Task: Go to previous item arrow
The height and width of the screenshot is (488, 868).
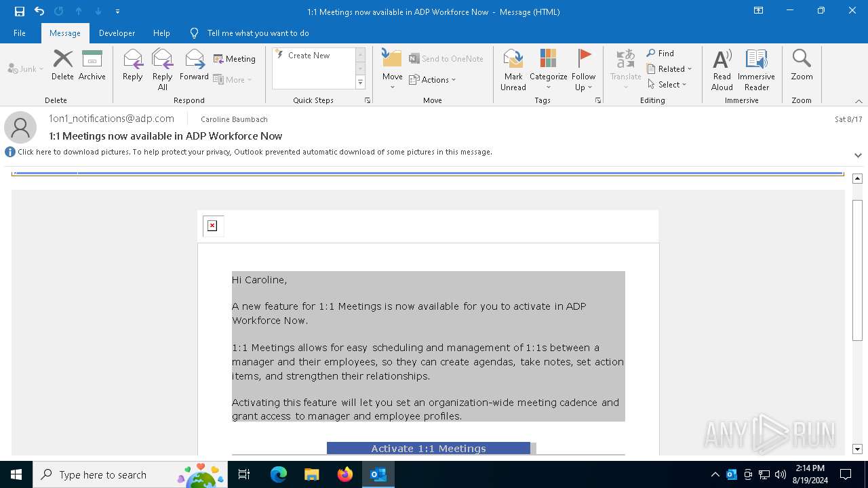Action: pyautogui.click(x=79, y=12)
